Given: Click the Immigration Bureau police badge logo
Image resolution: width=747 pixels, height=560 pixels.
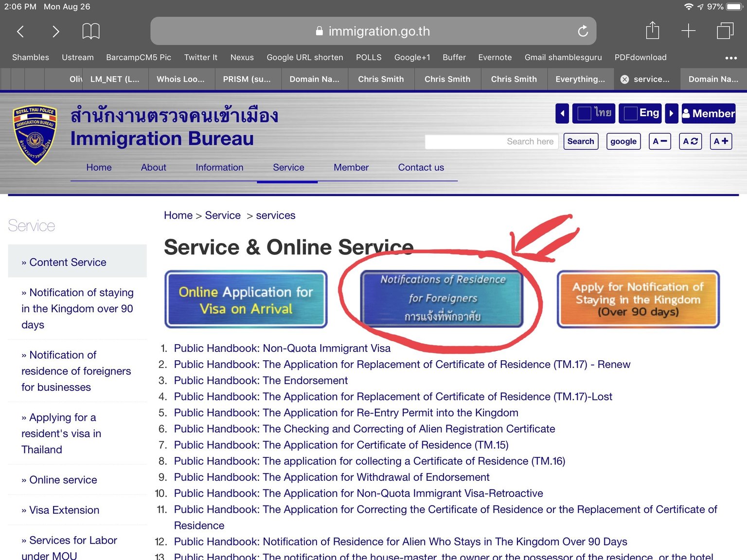Looking at the screenshot, I should point(35,135).
